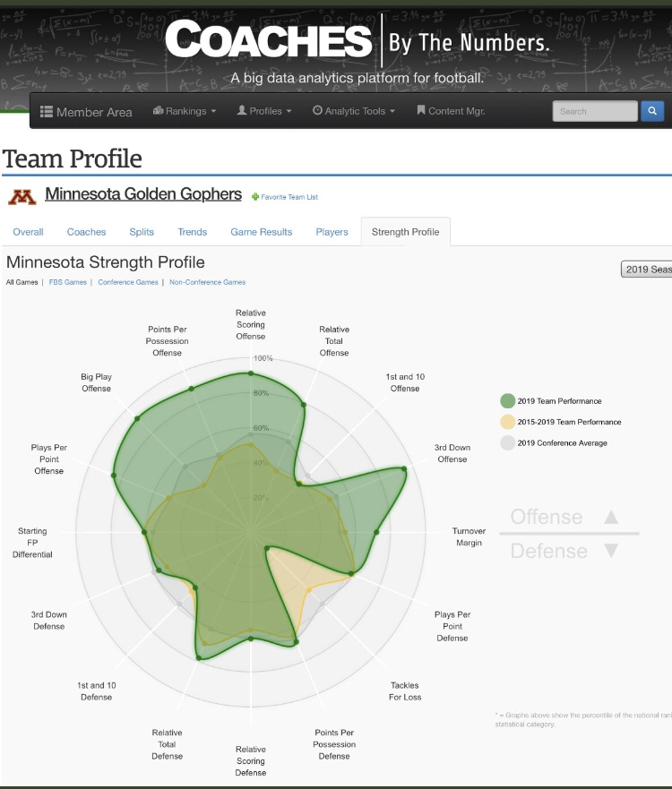Screen dimensions: 672x789
Task: Click in the Search input field
Action: [595, 111]
